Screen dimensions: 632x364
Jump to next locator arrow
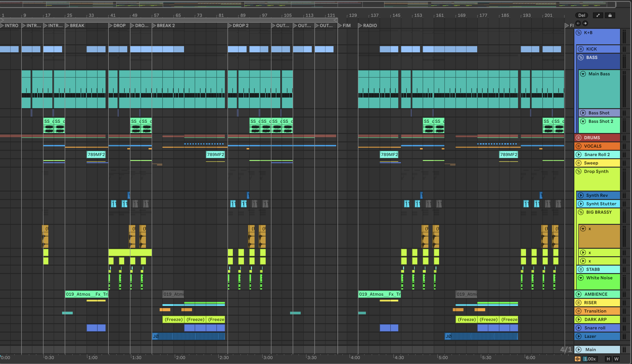[585, 23]
